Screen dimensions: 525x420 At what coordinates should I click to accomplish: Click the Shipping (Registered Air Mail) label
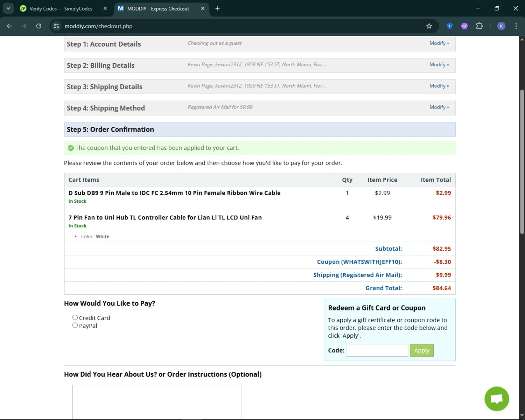[358, 275]
